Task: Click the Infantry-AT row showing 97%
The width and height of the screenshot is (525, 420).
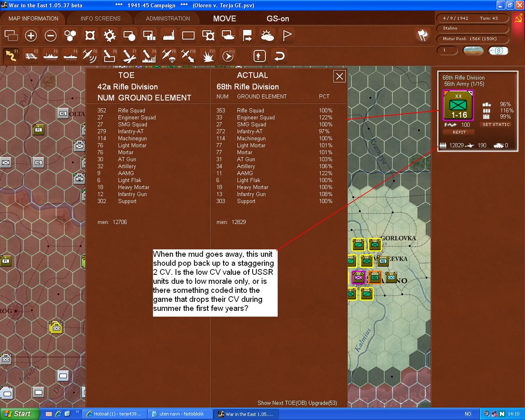Action: 274,131
